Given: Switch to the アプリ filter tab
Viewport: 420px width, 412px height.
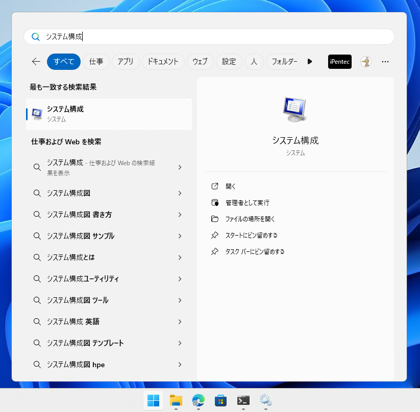Looking at the screenshot, I should (x=125, y=62).
